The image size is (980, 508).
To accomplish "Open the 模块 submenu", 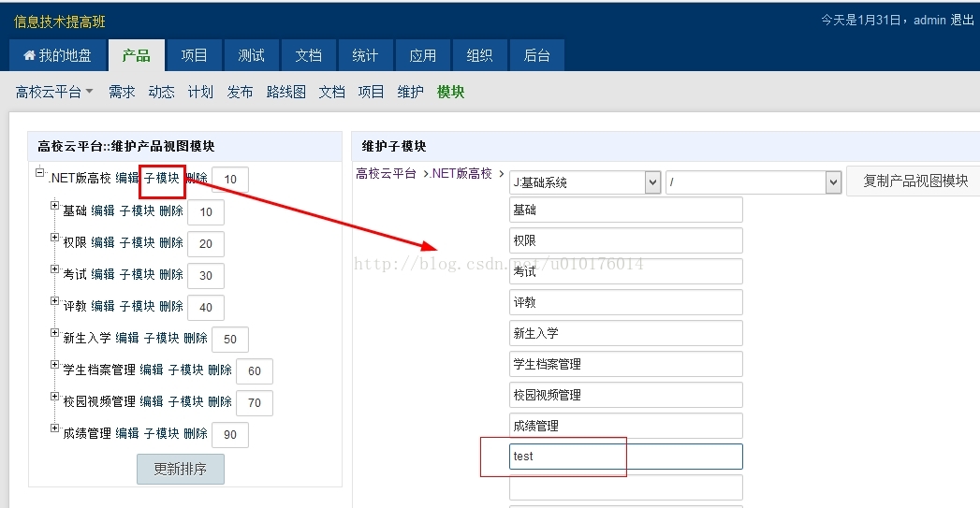I will click(450, 92).
